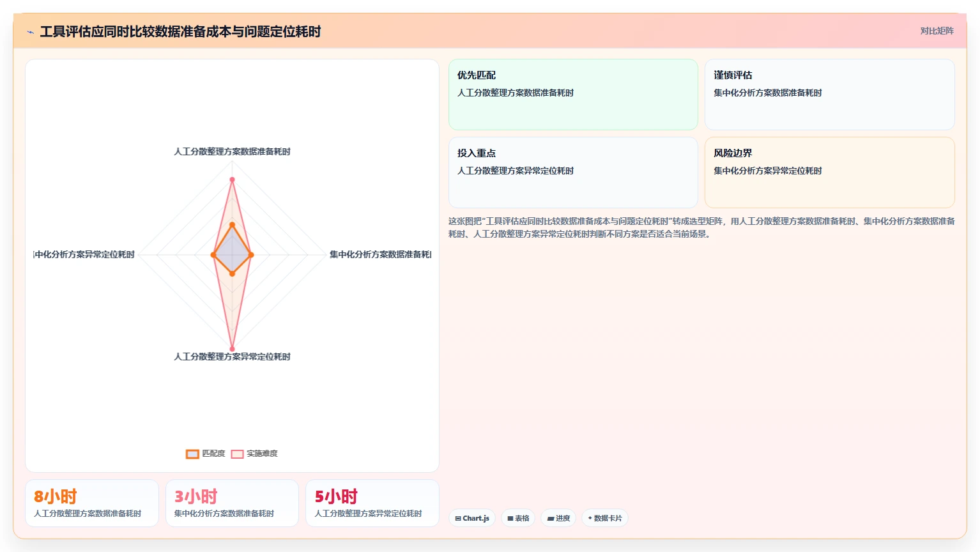Click the left radar axis label 集中化分析方案异常定位耗时
980x552 pixels.
[84, 254]
